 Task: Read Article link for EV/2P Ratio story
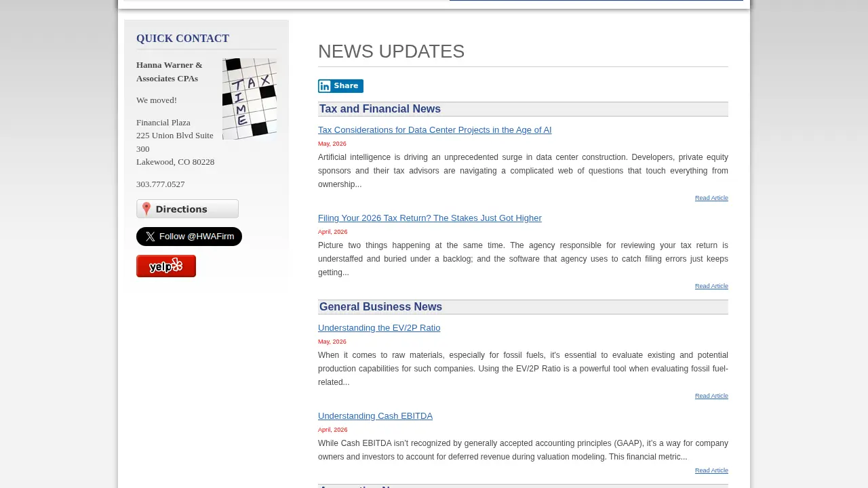pos(711,396)
